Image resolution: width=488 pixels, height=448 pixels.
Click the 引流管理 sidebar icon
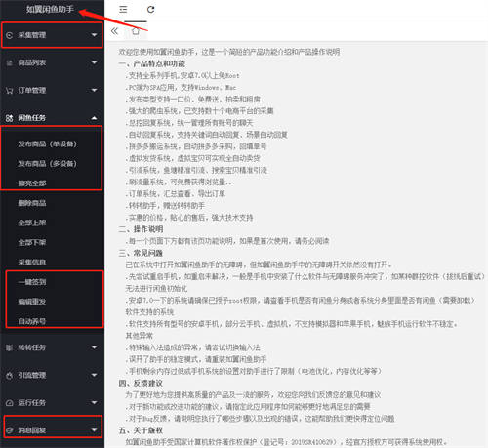tap(10, 376)
